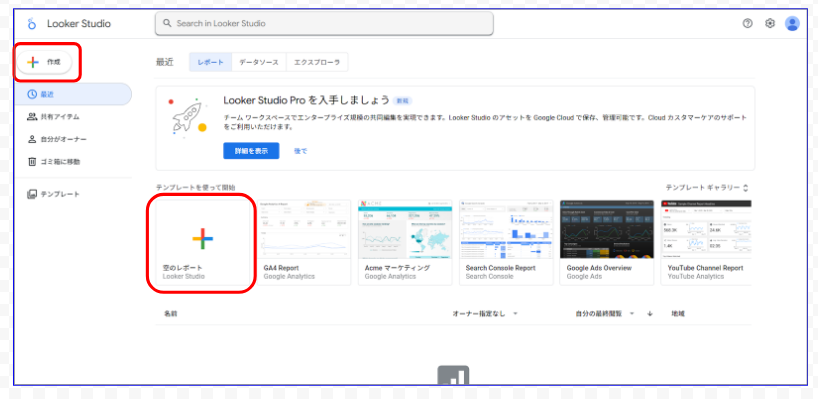Screen dimensions: 818x399
Task: Click the 新規 badge next to Looker Studio Pro
Action: 403,100
